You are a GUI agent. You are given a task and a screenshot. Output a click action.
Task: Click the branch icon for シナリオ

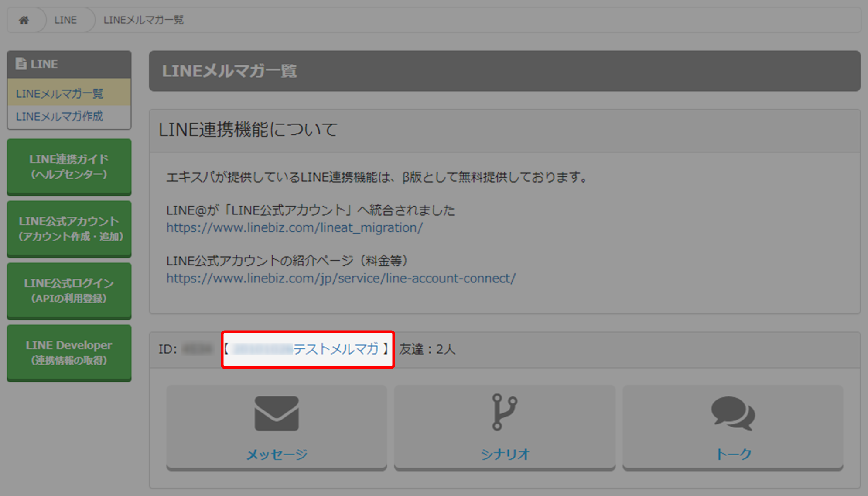click(505, 412)
